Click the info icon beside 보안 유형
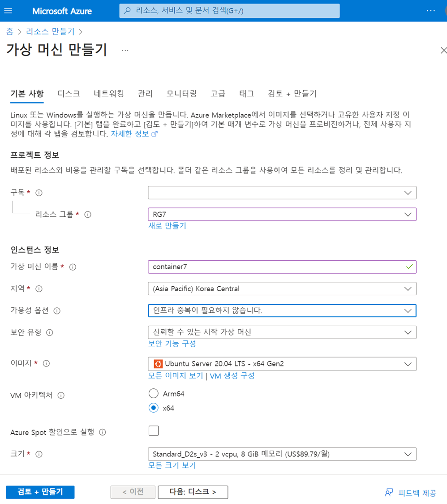The height and width of the screenshot is (504, 447). [49, 332]
